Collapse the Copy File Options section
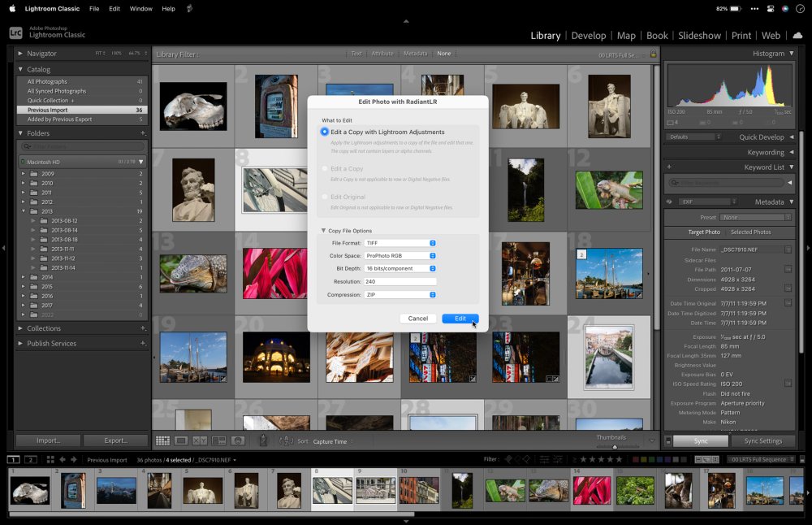Screen dimensions: 812x525 tap(323, 231)
